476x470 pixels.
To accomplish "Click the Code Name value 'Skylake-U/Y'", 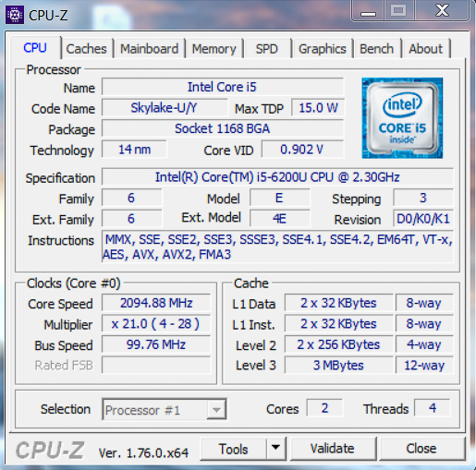I will point(165,108).
